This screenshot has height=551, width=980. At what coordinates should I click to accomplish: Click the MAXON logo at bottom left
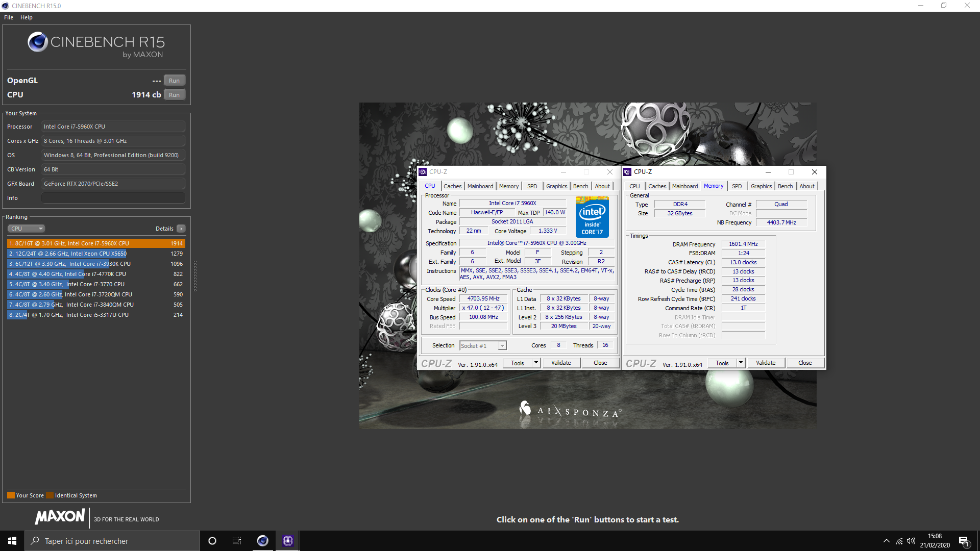[x=60, y=516]
